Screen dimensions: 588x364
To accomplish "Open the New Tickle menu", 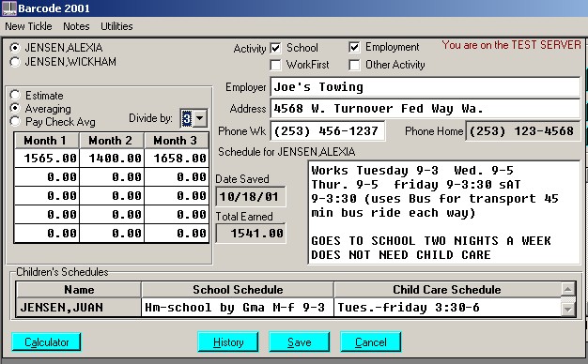I will (28, 26).
